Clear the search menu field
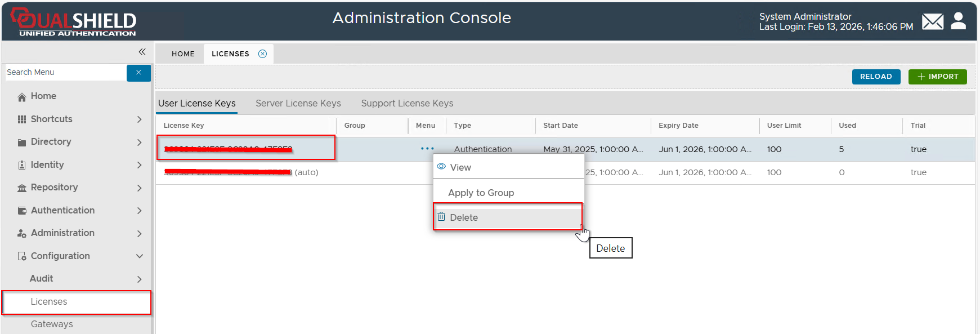This screenshot has height=334, width=980. click(x=138, y=73)
